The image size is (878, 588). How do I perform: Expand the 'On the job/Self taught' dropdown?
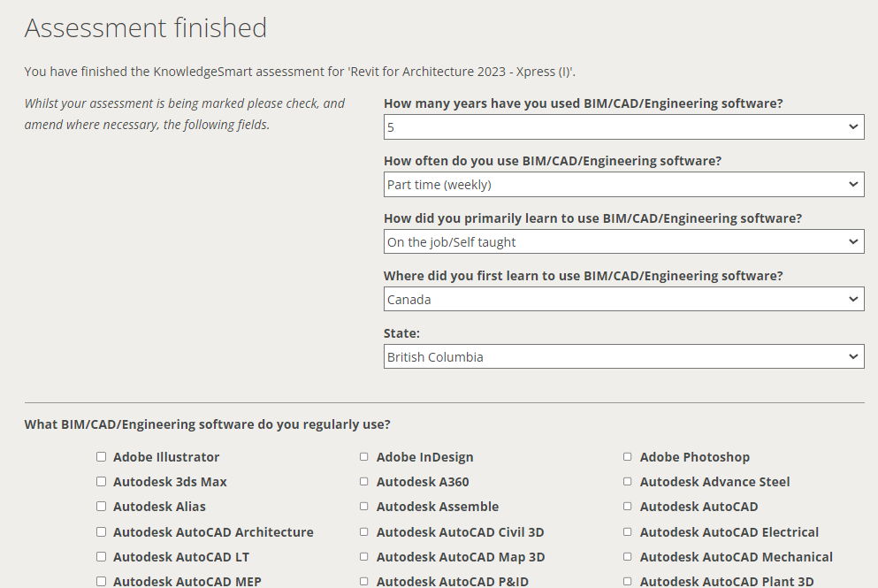pyautogui.click(x=623, y=242)
